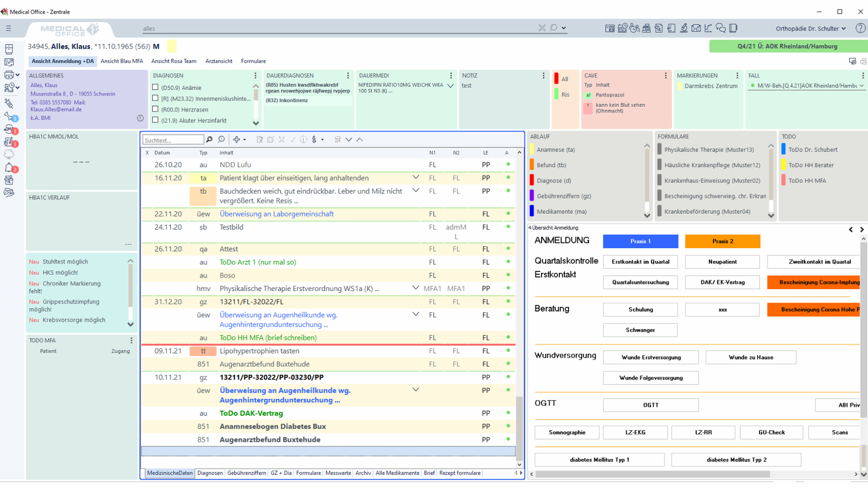Open the Arztansicht tab
Viewport: 868px width, 488px height.
point(219,61)
